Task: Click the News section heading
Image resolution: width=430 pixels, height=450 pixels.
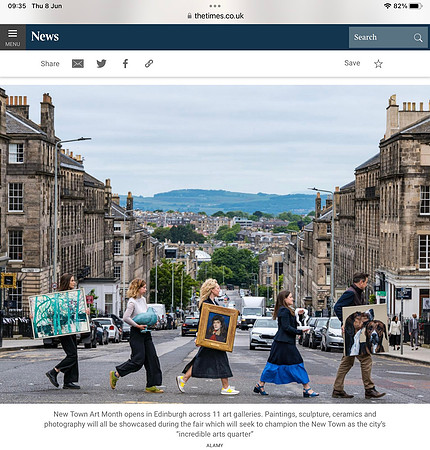Action: [45, 36]
